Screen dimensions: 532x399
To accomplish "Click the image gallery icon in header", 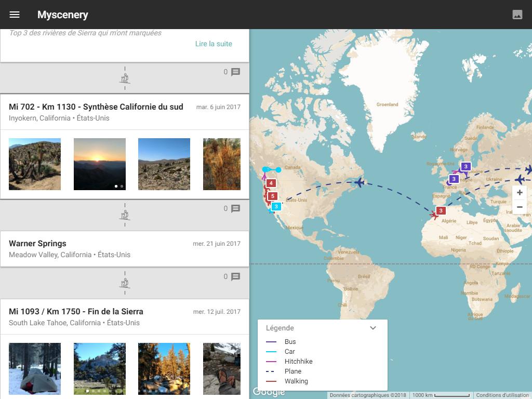I will pos(517,15).
